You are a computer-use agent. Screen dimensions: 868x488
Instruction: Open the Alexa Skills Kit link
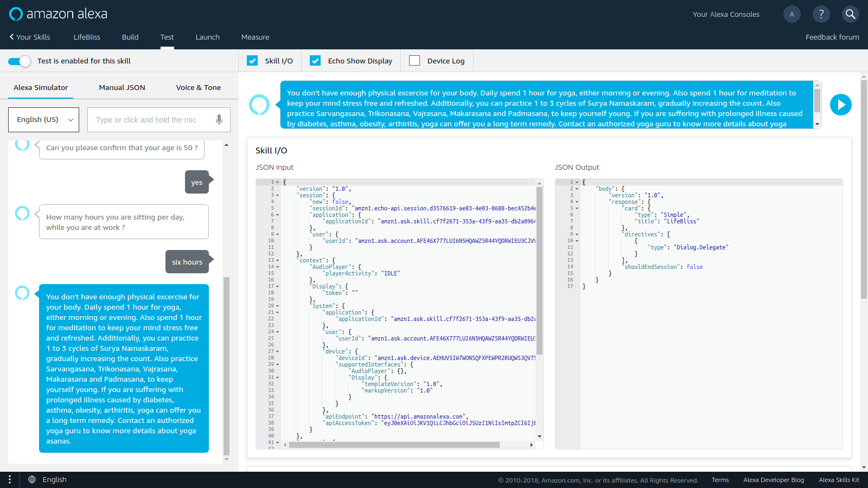pyautogui.click(x=839, y=480)
